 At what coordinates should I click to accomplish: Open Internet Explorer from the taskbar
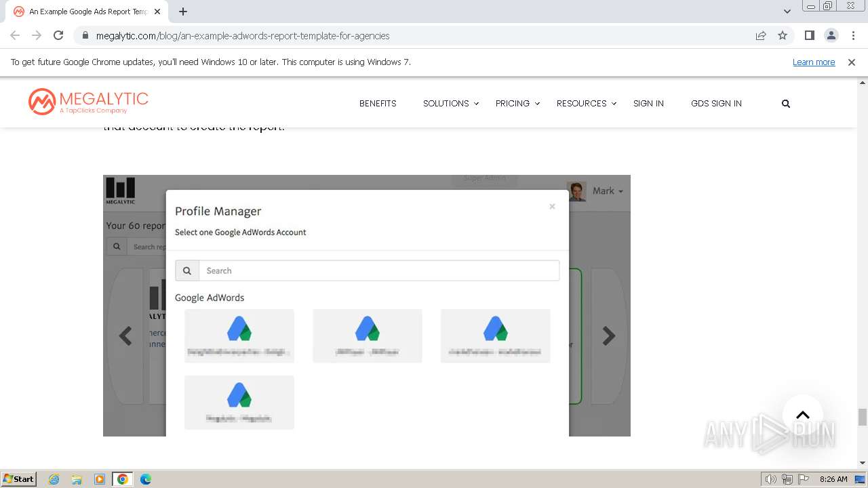click(54, 479)
